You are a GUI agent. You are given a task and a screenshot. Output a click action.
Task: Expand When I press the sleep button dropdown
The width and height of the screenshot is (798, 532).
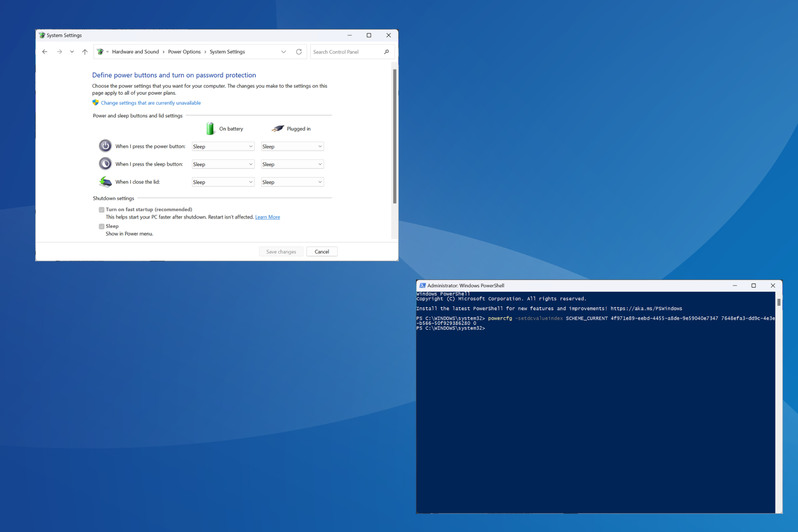[x=252, y=163]
